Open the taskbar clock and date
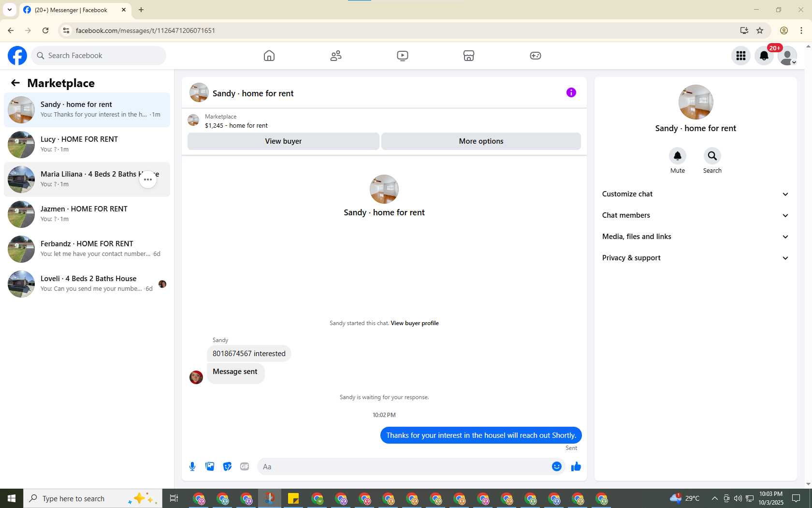Screen dimensions: 812x508 pyautogui.click(x=771, y=498)
